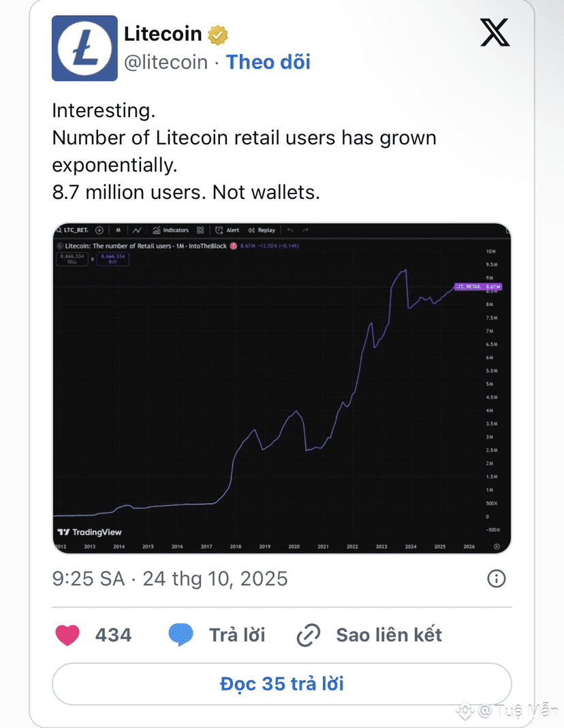Click the LTC_RET symbol search field
Screen dimensions: 564x728
click(73, 230)
